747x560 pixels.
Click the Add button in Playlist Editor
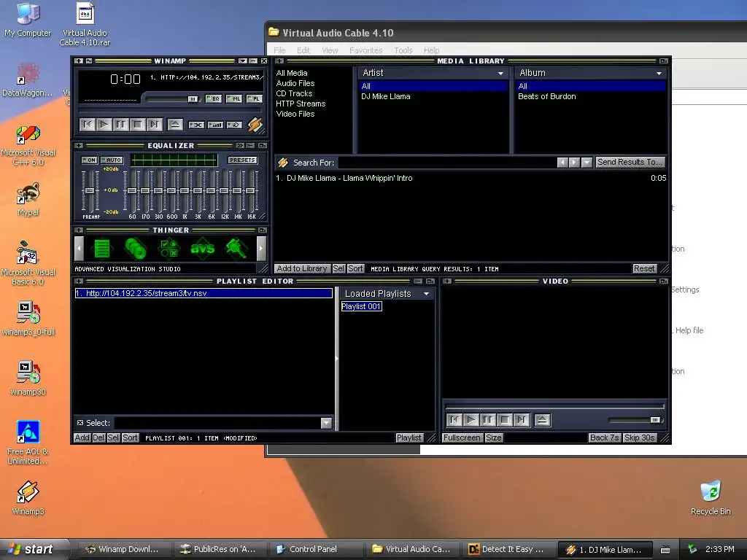(82, 437)
